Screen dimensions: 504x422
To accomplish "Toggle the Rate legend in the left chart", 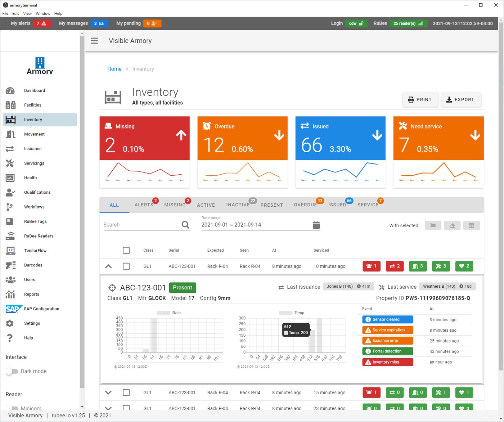I will (169, 313).
